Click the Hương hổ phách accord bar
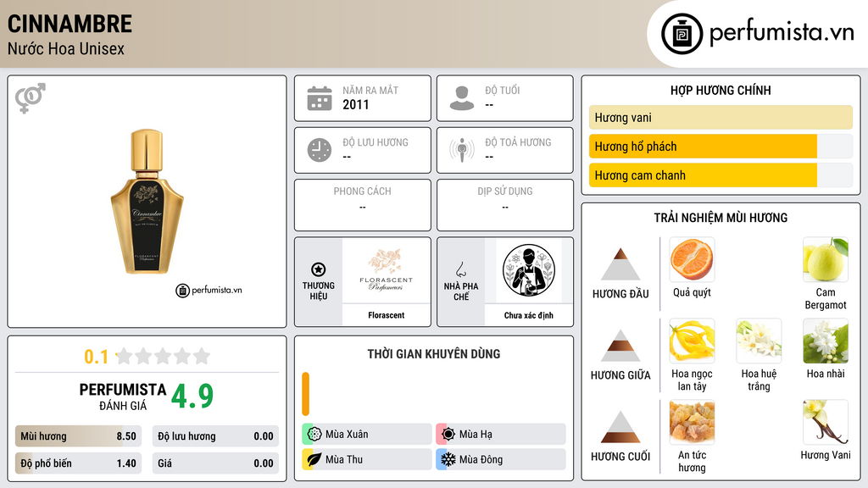 (721, 146)
